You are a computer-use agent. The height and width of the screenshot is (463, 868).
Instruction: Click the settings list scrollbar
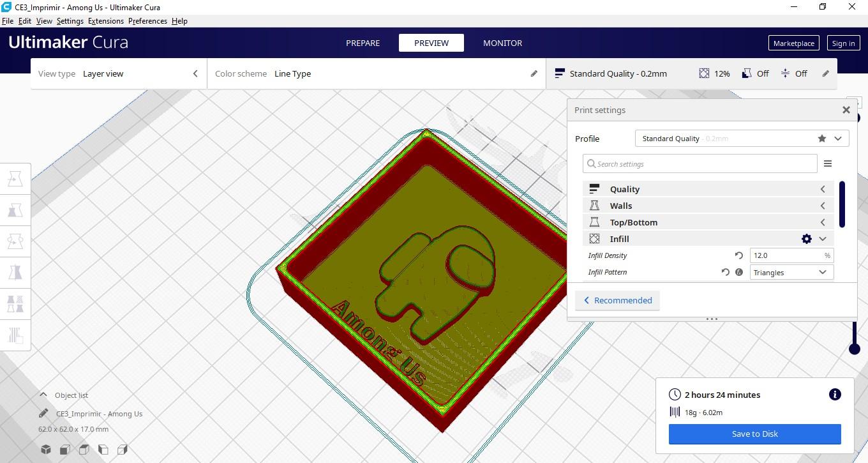point(842,204)
